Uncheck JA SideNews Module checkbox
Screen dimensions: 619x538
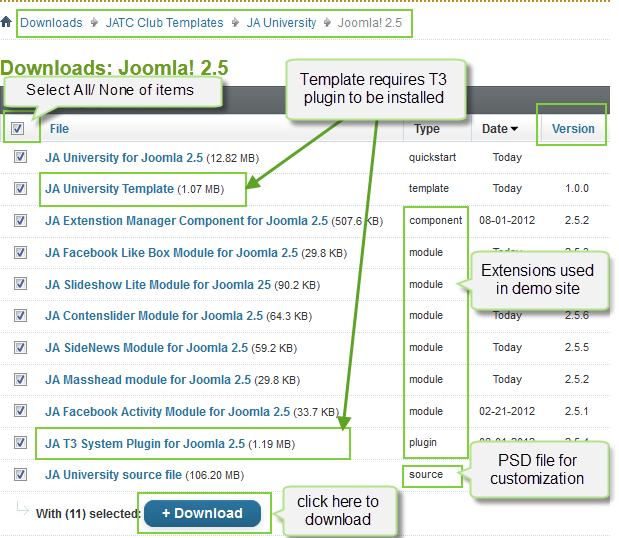point(21,347)
